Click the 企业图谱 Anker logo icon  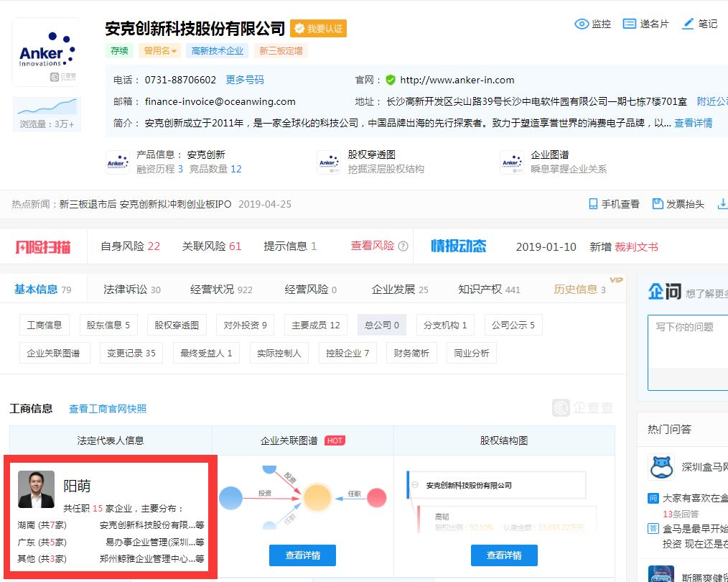[x=511, y=162]
